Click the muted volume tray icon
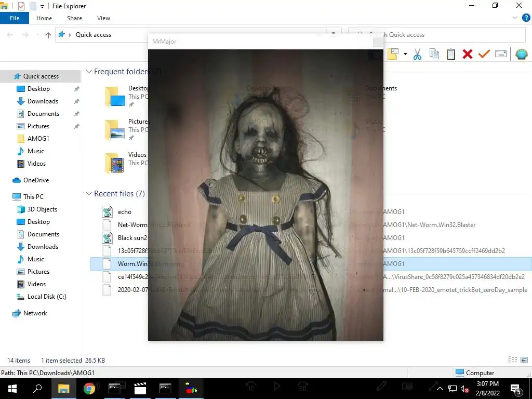 464,389
